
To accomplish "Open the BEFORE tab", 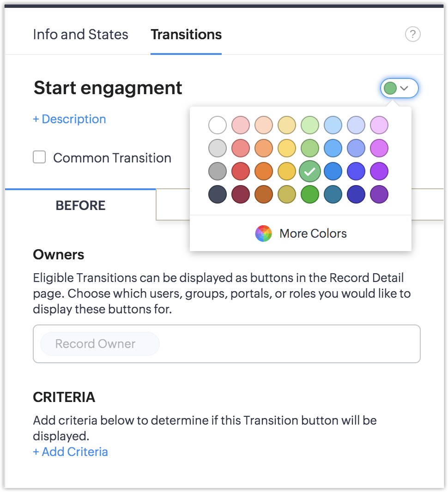I will [x=80, y=205].
